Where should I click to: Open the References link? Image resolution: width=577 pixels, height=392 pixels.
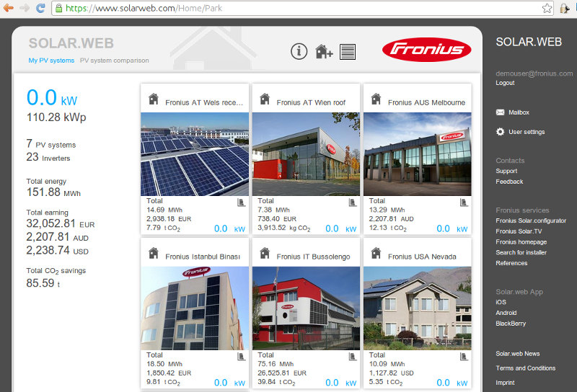[x=511, y=263]
